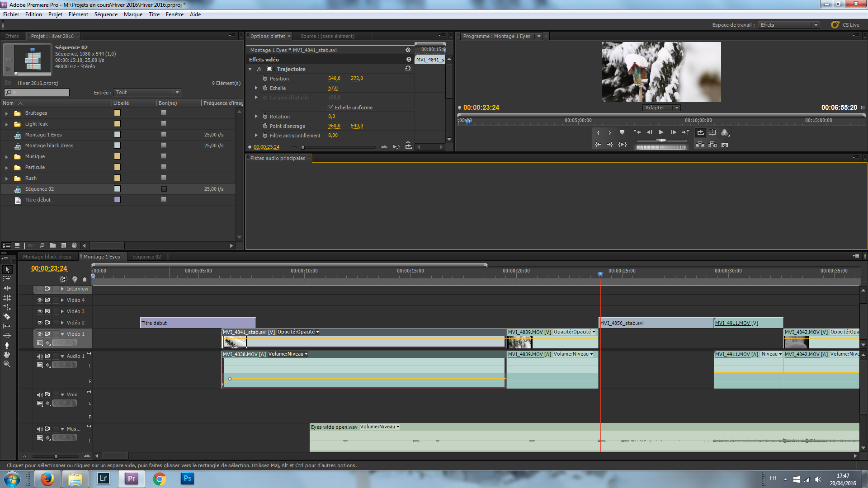Select the Zoom magnifier tool
This screenshot has width=868, height=488.
tap(7, 364)
